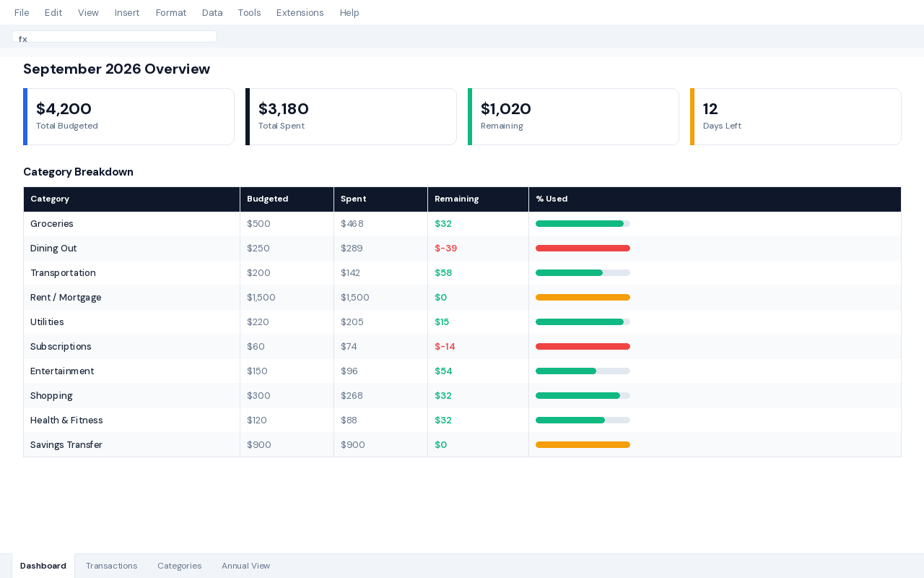Click the September 2026 Overview heading
This screenshot has width=924, height=578.
click(116, 69)
